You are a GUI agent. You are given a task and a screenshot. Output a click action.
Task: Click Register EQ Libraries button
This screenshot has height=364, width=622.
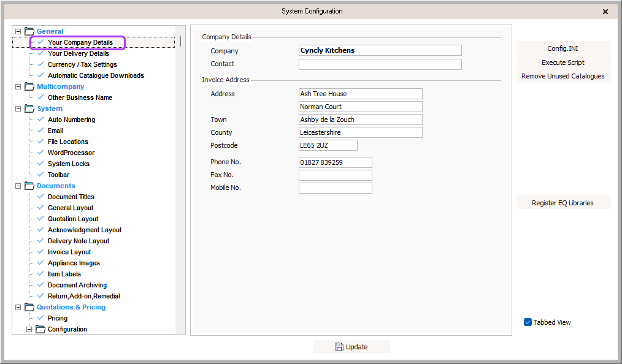click(563, 203)
